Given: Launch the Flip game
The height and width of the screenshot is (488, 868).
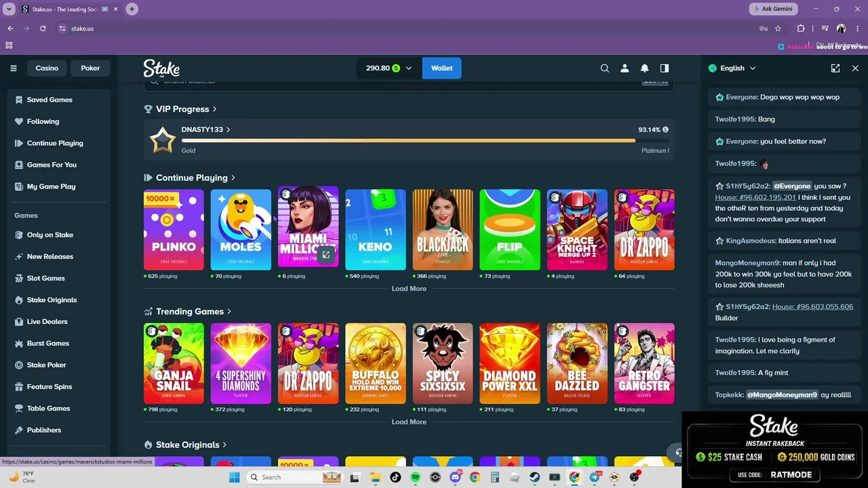Looking at the screenshot, I should click(510, 230).
